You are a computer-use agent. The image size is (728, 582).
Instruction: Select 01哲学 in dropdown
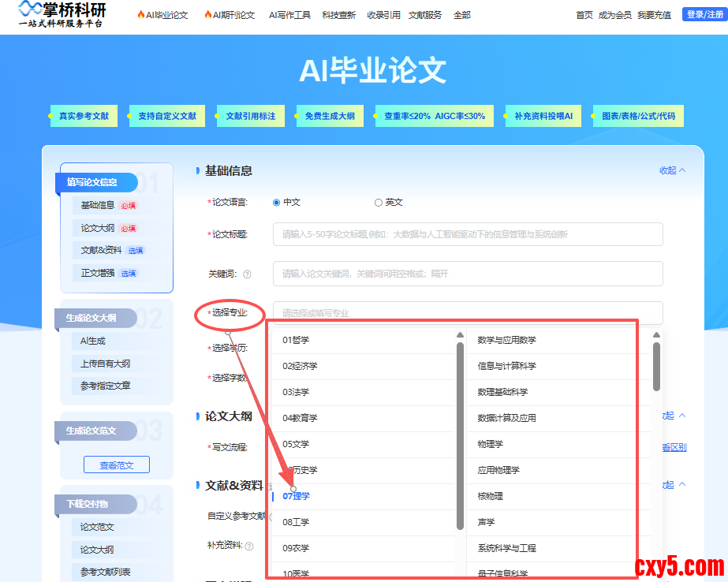pos(363,340)
